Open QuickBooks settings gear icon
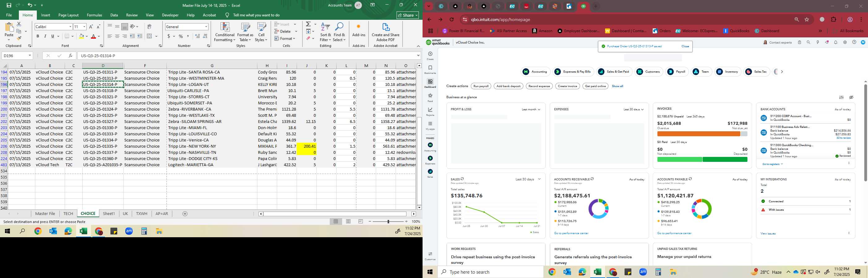868x278 pixels. point(845,42)
